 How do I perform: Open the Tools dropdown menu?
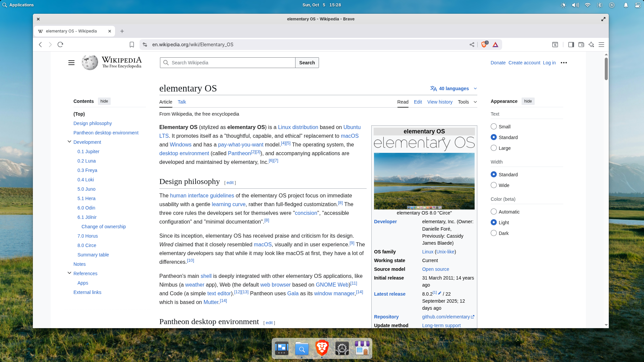point(467,102)
